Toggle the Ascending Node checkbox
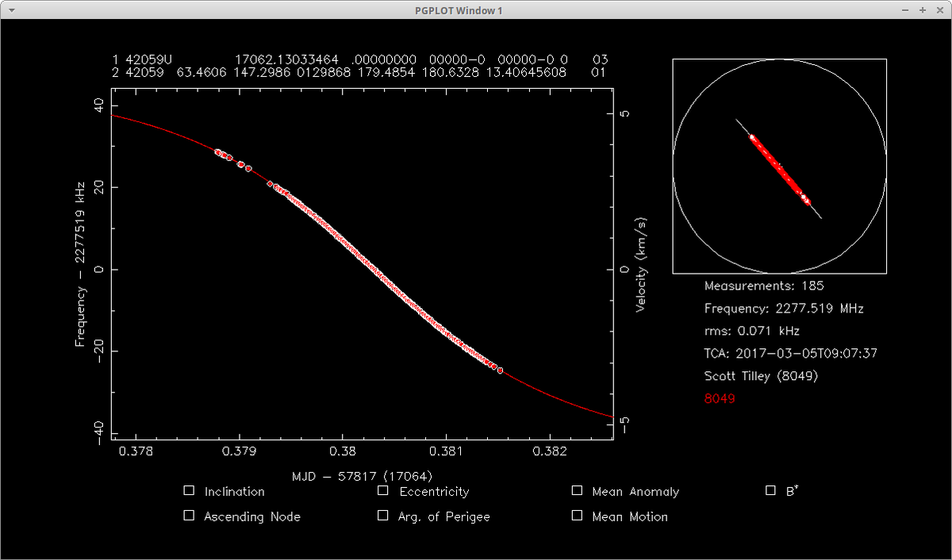The height and width of the screenshot is (560, 952). 189,516
